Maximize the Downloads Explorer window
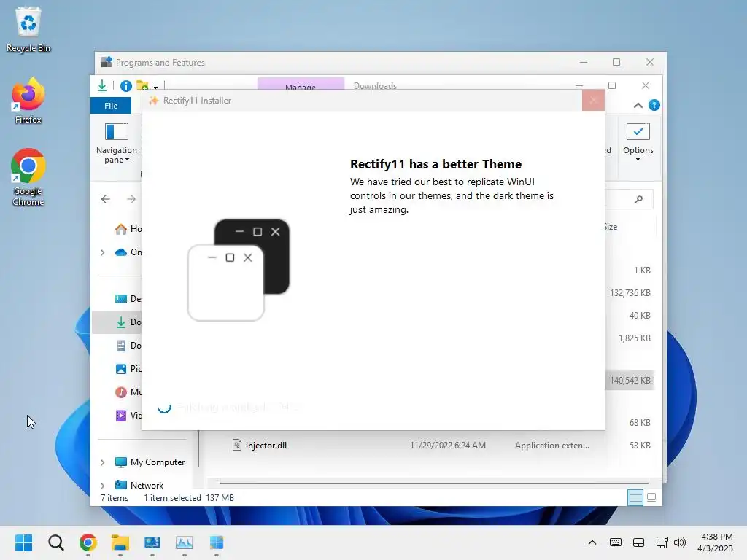The height and width of the screenshot is (560, 747). tap(612, 86)
